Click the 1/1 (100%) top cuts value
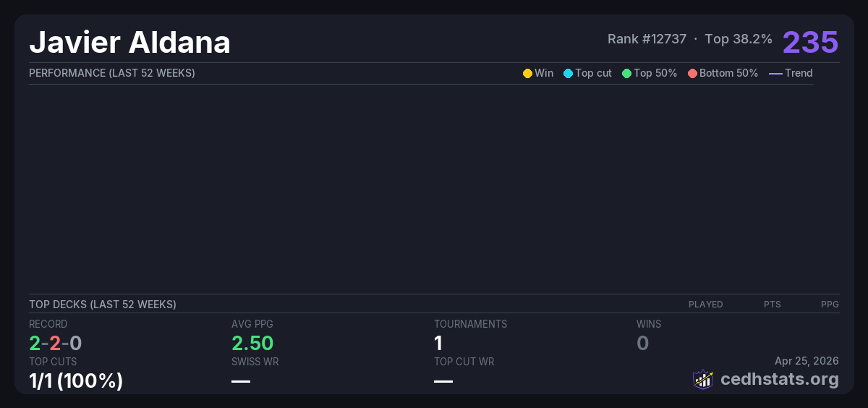Image resolution: width=868 pixels, height=408 pixels. coord(75,381)
